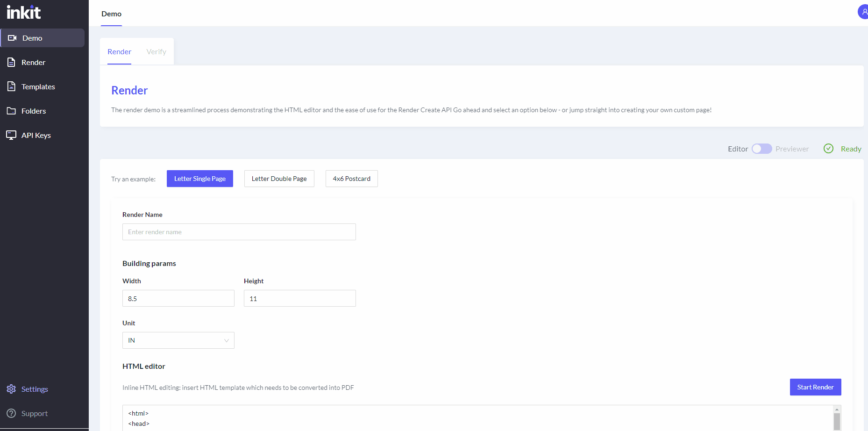868x431 pixels.
Task: Click the API Keys monitor icon
Action: [x=11, y=135]
